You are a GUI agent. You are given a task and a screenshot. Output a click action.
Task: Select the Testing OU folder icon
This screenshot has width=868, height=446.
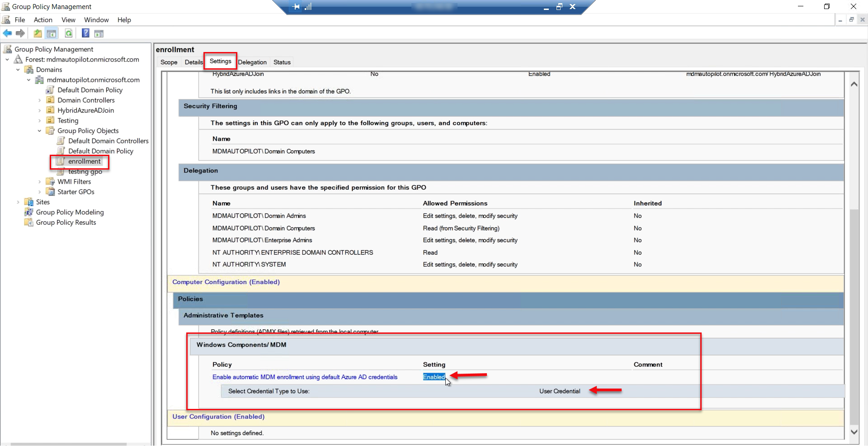50,120
